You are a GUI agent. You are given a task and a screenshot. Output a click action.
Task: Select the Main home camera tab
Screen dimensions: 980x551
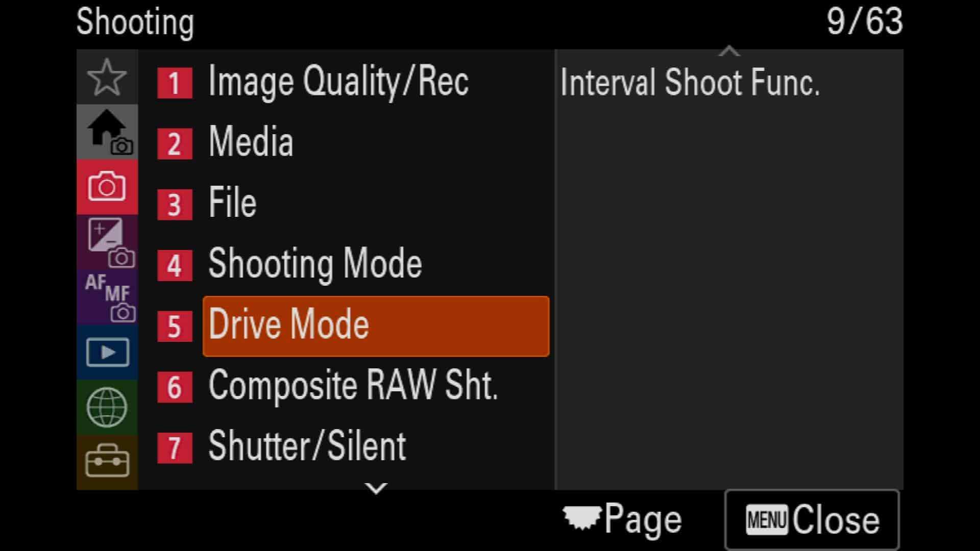[107, 132]
